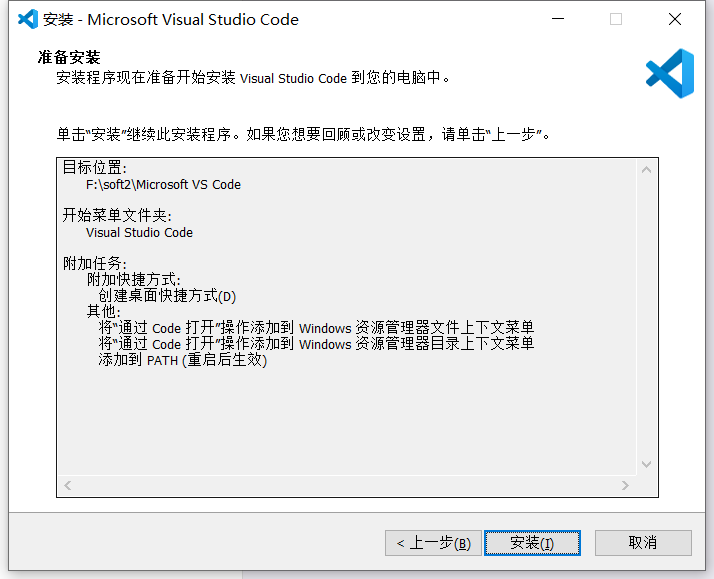Click the 附加任务 heading

tap(95, 264)
